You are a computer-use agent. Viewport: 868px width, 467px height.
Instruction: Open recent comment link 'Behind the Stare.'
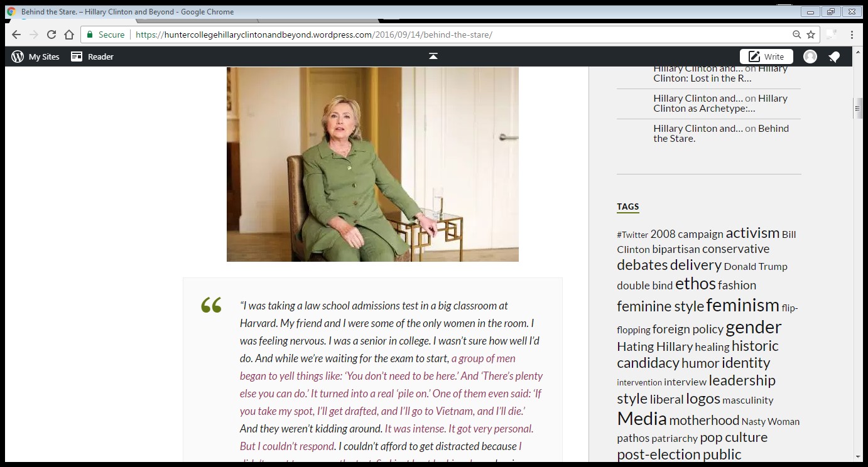point(721,133)
